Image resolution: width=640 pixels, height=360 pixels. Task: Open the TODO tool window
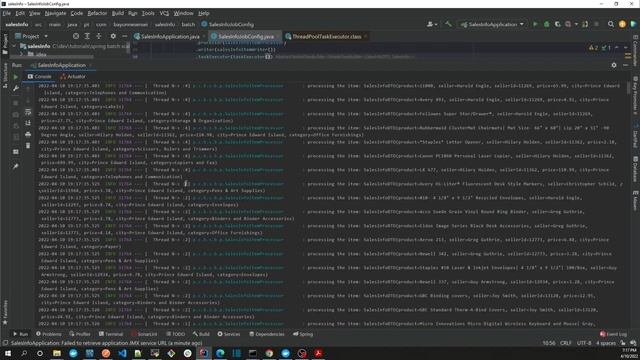pyautogui.click(x=176, y=334)
